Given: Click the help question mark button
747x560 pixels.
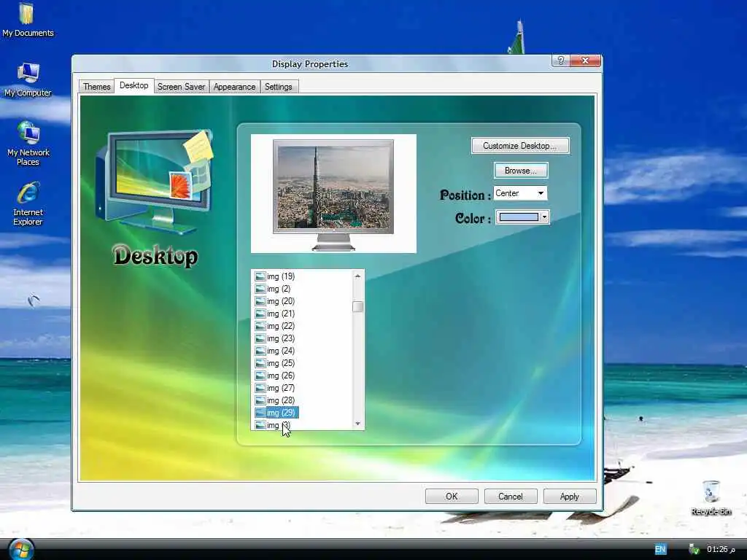Looking at the screenshot, I should (561, 61).
